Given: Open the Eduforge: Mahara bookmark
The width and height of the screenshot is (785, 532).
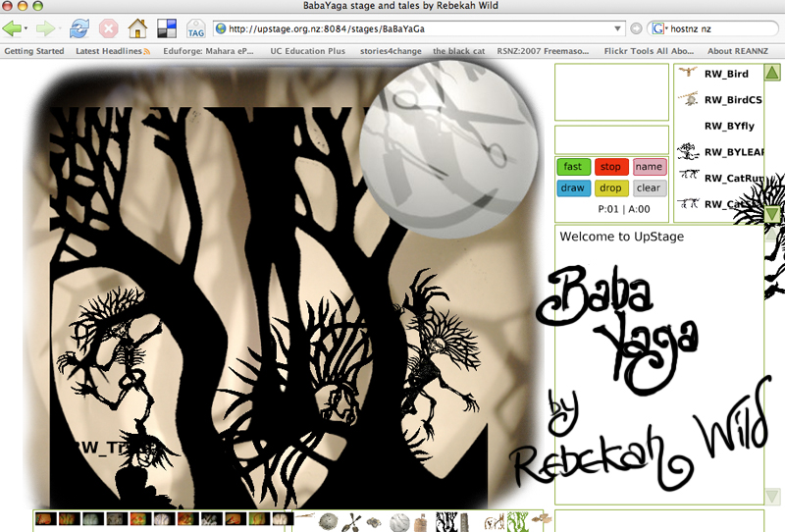Looking at the screenshot, I should coord(208,51).
